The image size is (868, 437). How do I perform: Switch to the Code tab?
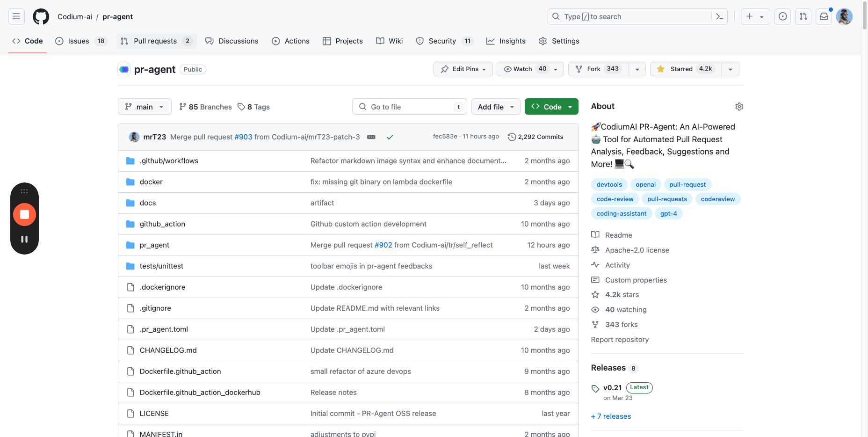point(28,41)
